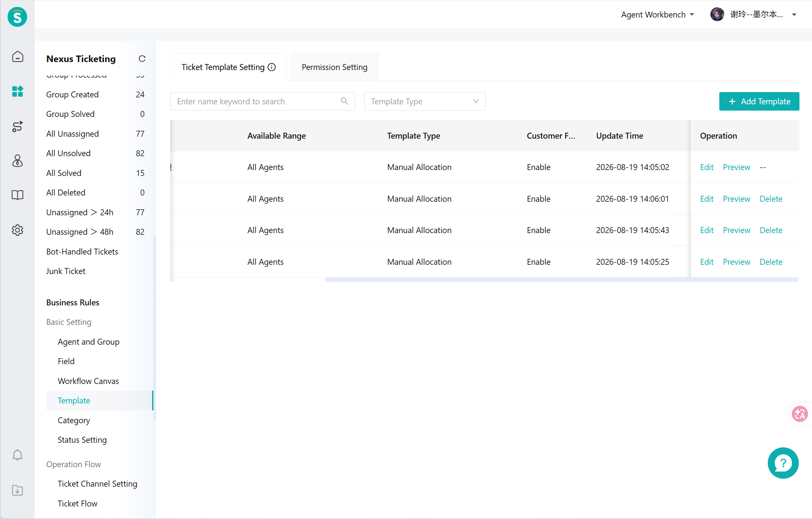Click the Add Template button
The width and height of the screenshot is (812, 519).
(759, 101)
